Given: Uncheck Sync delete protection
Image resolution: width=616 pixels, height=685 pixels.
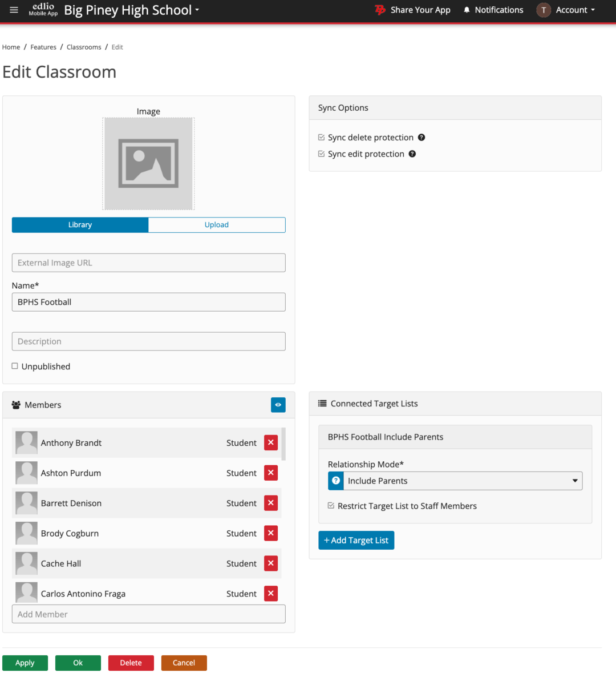Looking at the screenshot, I should pos(321,137).
